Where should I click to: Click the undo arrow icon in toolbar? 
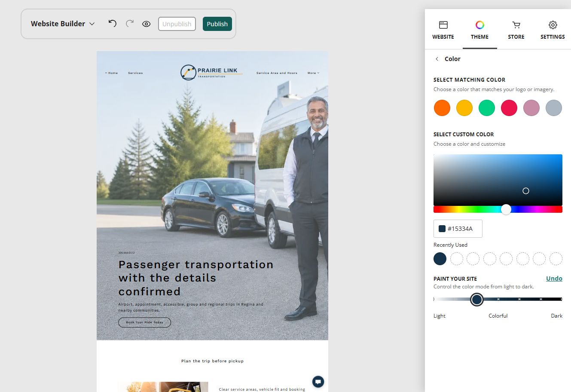tap(113, 24)
